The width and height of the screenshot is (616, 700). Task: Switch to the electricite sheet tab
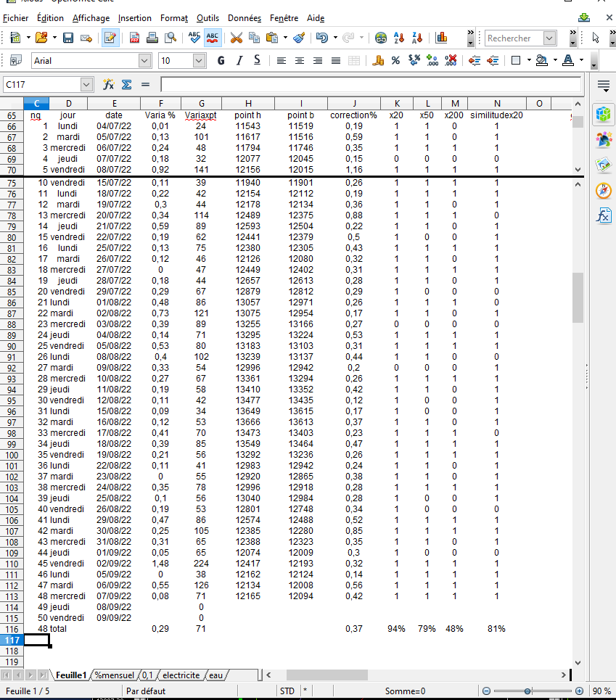tap(181, 675)
